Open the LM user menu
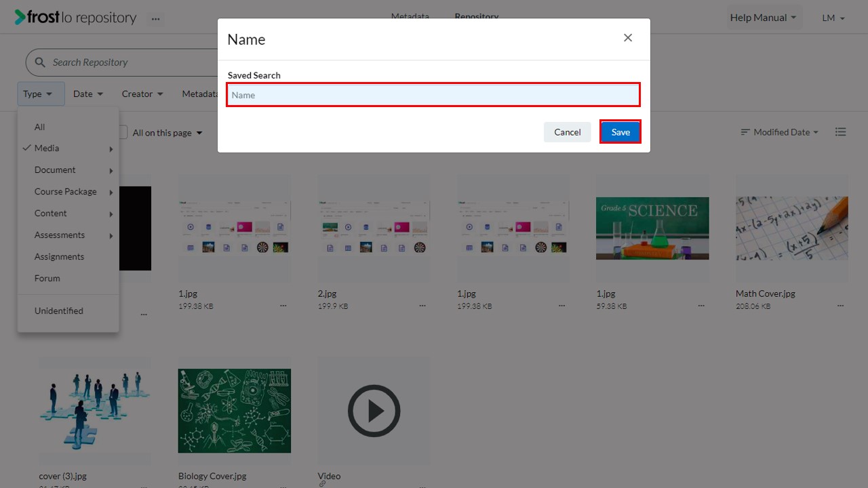 pos(833,18)
